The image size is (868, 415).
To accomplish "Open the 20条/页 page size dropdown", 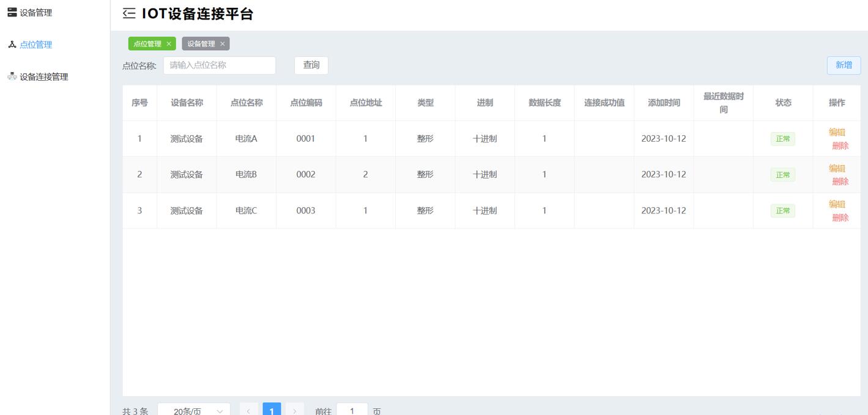I will coord(194,411).
